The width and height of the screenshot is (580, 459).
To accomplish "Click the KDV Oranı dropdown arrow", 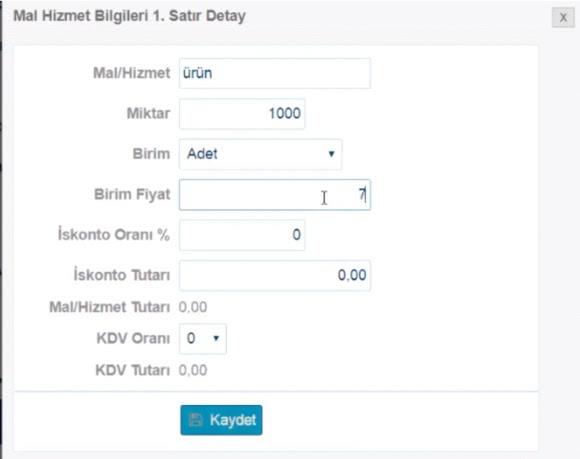I will point(216,338).
